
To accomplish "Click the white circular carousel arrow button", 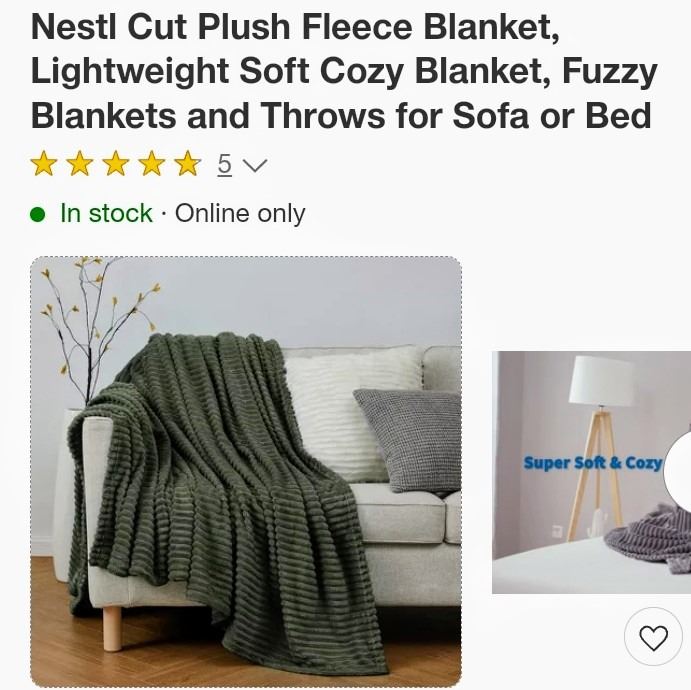I will [x=677, y=472].
